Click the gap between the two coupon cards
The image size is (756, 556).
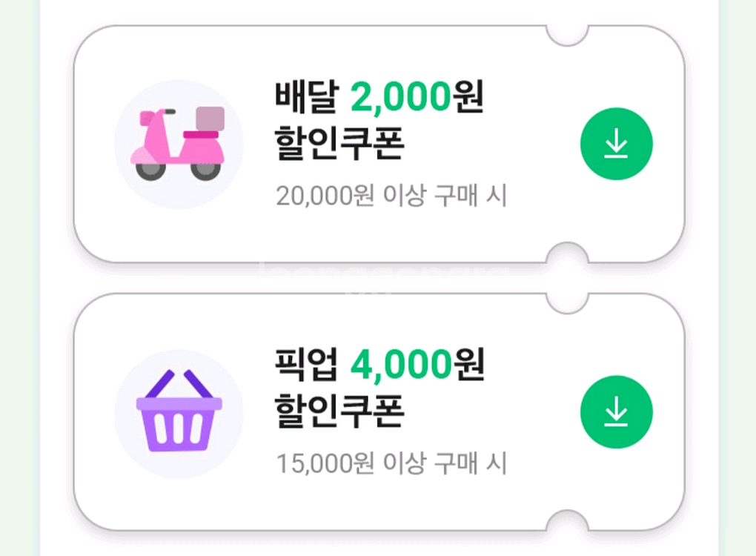(378, 278)
